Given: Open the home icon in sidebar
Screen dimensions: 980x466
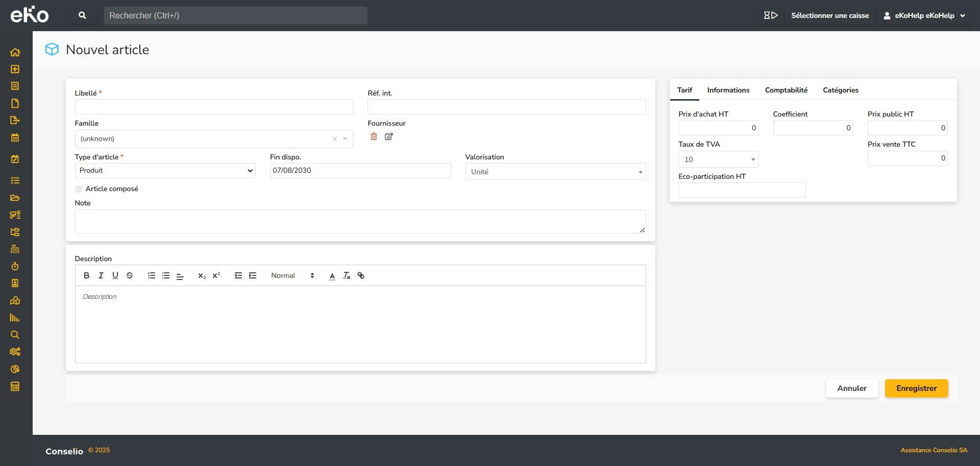Looking at the screenshot, I should pyautogui.click(x=15, y=52).
